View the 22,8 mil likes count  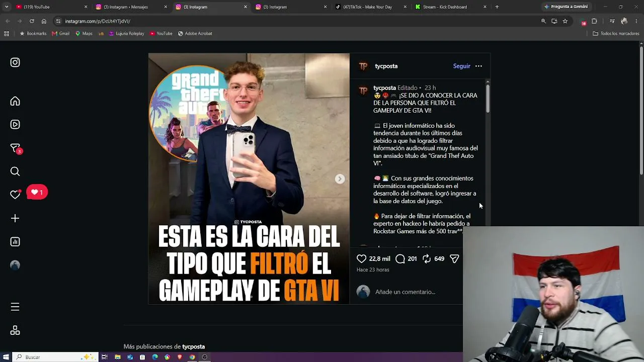click(x=379, y=258)
